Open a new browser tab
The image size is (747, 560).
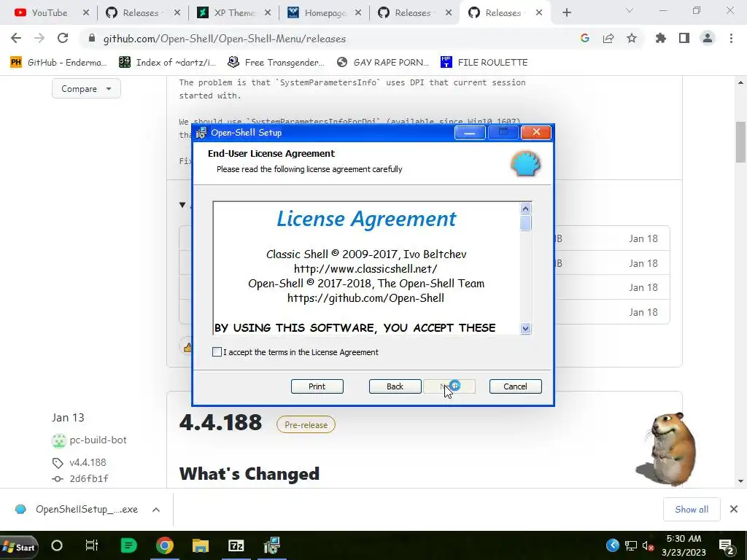[x=566, y=13]
